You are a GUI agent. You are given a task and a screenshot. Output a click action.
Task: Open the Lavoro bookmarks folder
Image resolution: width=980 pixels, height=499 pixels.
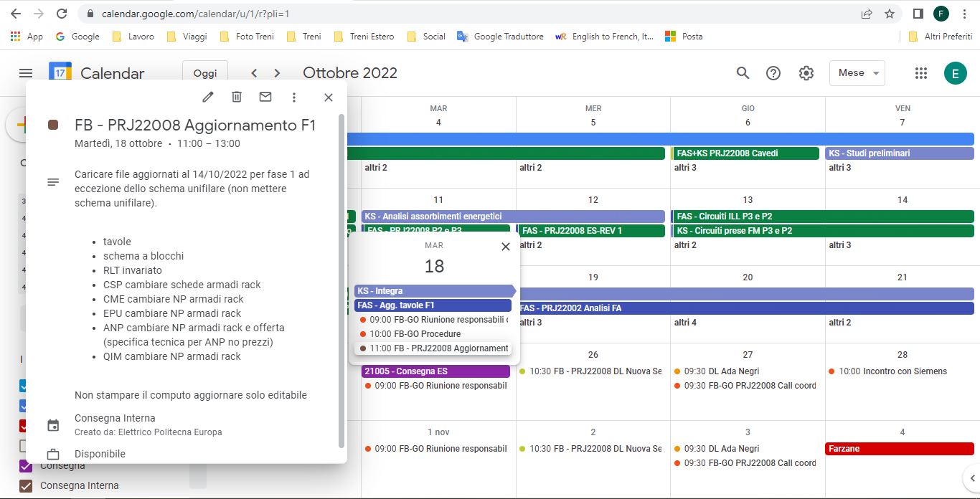click(x=133, y=37)
